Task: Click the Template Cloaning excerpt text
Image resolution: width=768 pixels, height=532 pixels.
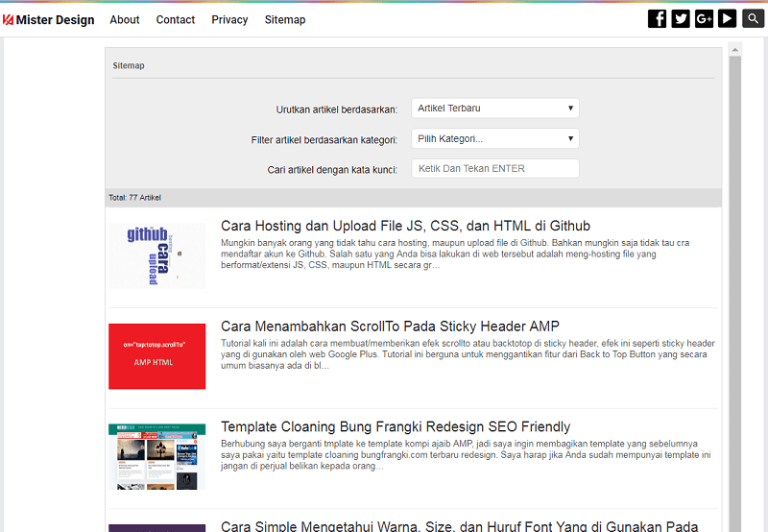Action: coord(466,454)
